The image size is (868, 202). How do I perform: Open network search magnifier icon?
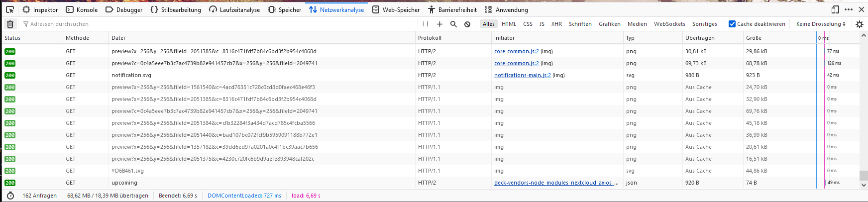coord(453,24)
